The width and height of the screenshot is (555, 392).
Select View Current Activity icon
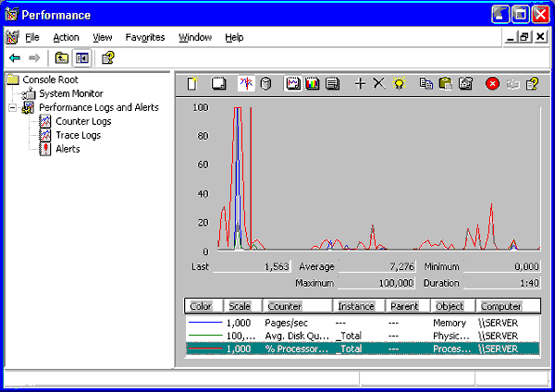(x=246, y=84)
